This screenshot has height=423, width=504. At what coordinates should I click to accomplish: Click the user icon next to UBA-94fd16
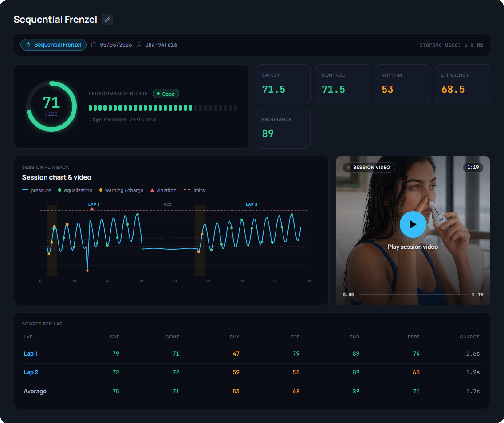[x=139, y=45]
